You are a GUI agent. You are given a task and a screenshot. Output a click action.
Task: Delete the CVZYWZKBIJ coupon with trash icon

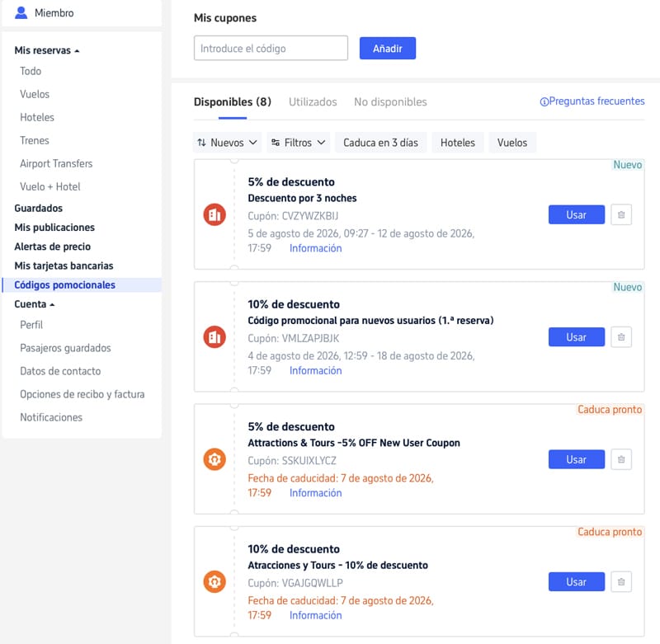(621, 215)
